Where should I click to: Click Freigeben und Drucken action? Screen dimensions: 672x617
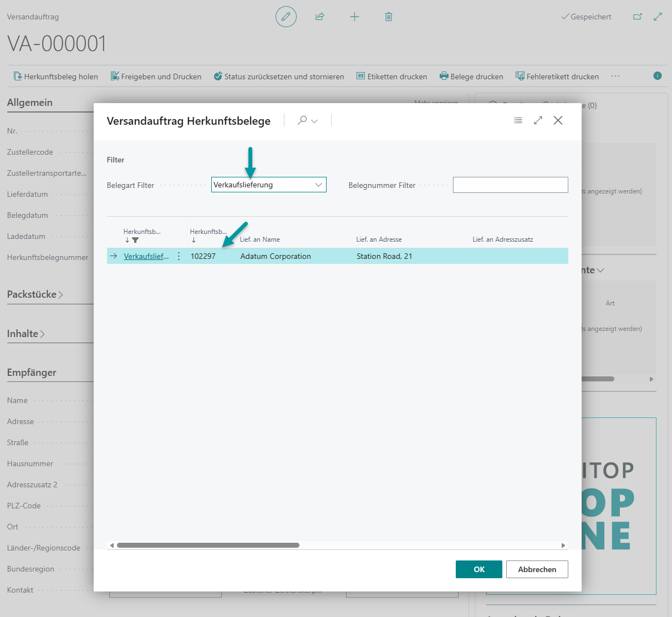156,77
